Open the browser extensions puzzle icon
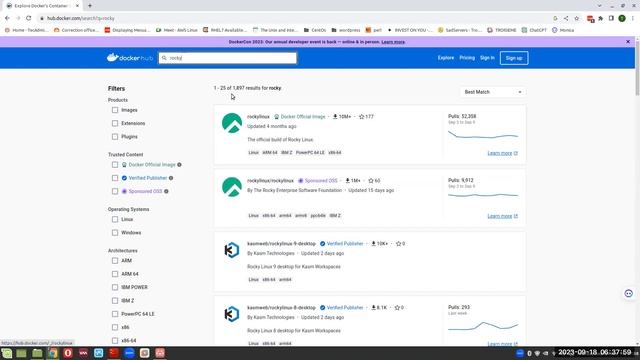This screenshot has width=640, height=360. click(601, 18)
